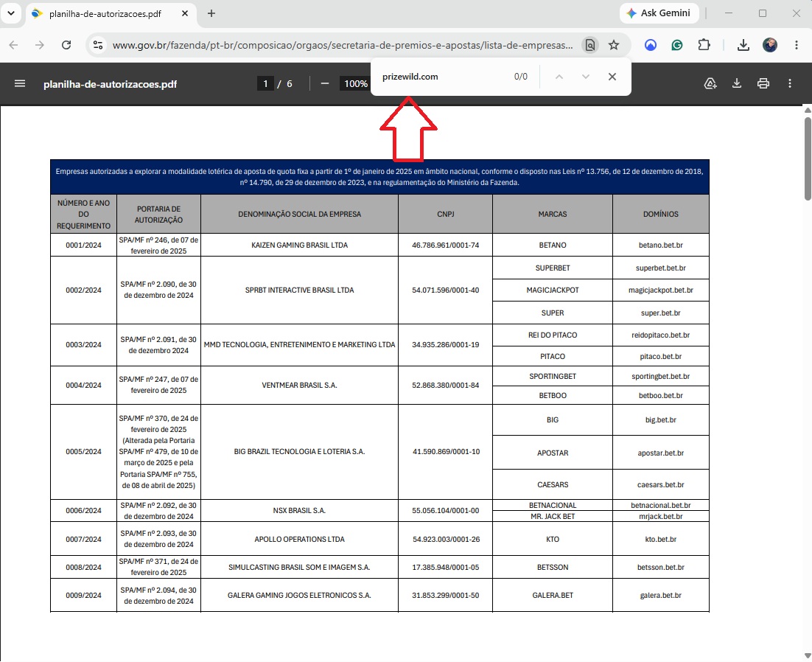Bookmark this page with the star icon
Viewport: 812px width, 662px height.
point(614,45)
